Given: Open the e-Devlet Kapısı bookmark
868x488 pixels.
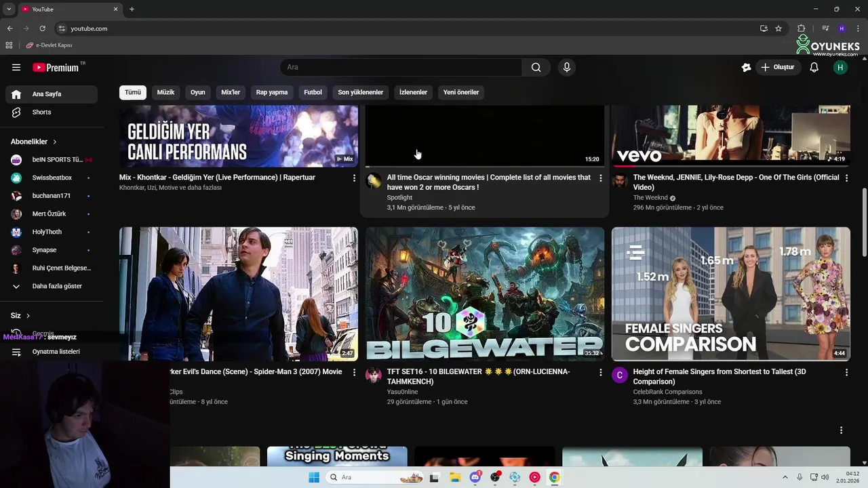Looking at the screenshot, I should pos(49,45).
